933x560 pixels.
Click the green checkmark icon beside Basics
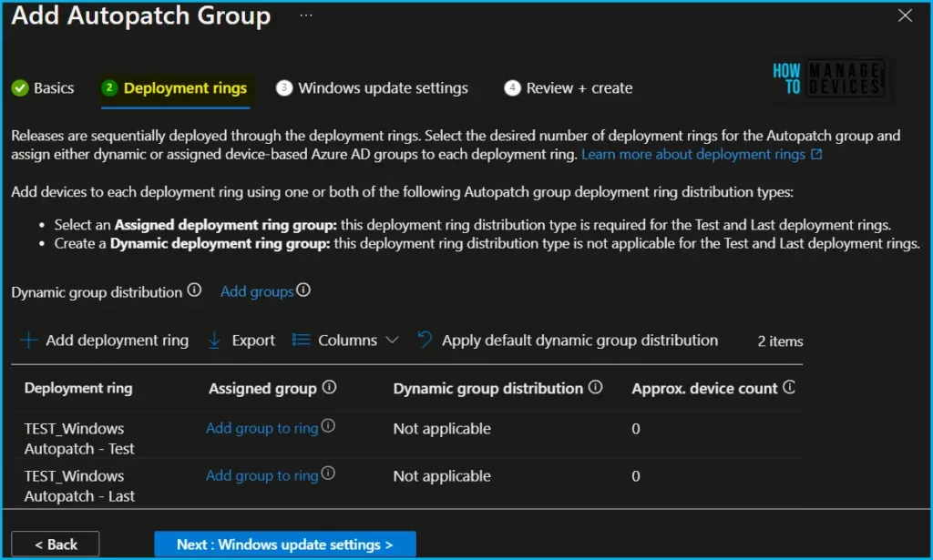(x=20, y=88)
